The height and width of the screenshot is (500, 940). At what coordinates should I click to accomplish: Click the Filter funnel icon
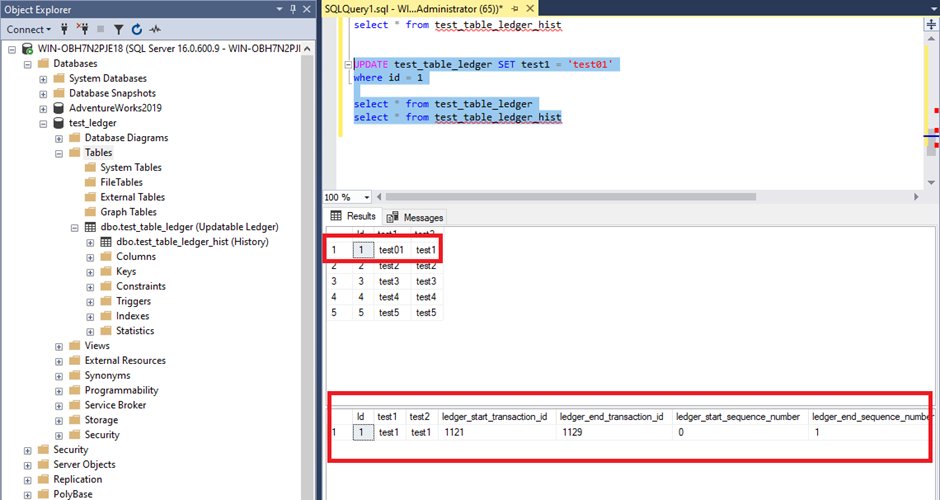[119, 29]
